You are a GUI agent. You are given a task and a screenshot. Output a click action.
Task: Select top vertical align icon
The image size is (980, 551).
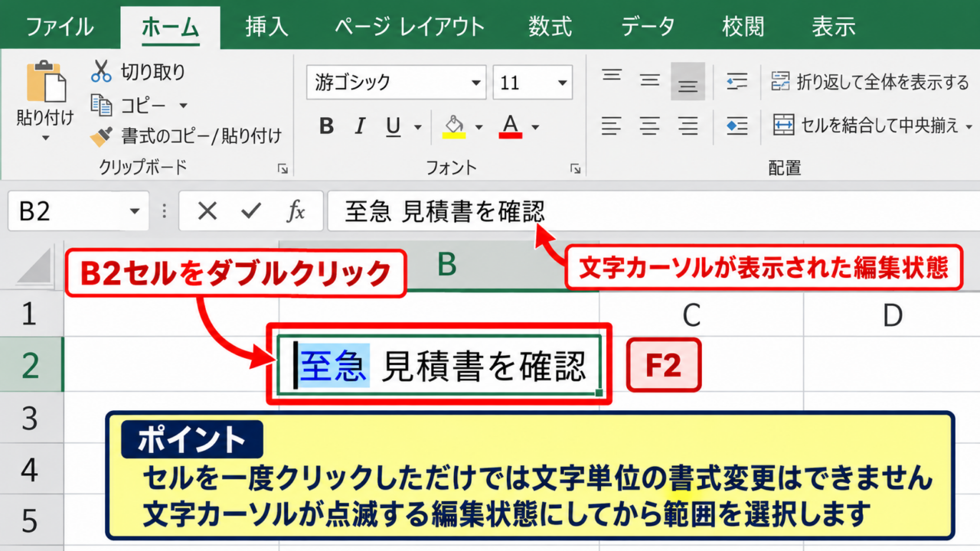[x=612, y=77]
